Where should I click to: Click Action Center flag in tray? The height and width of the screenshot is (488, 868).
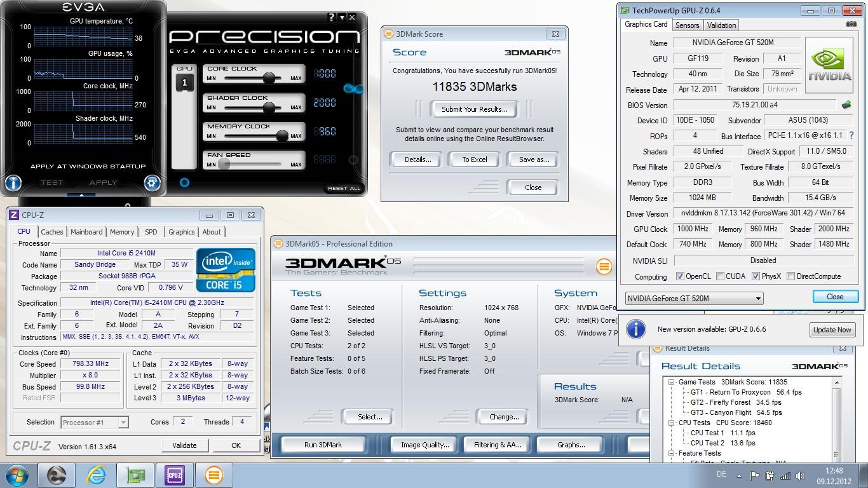754,475
